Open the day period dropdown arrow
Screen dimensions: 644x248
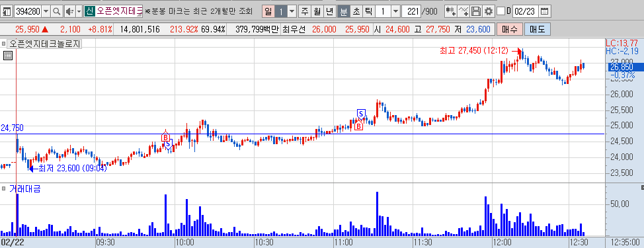click(x=292, y=11)
